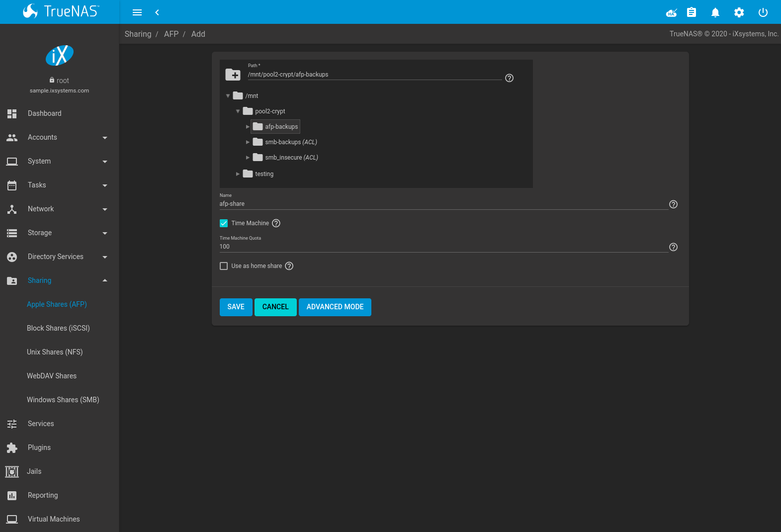
Task: Open Block Shares (iSCSI) menu item
Action: point(58,328)
